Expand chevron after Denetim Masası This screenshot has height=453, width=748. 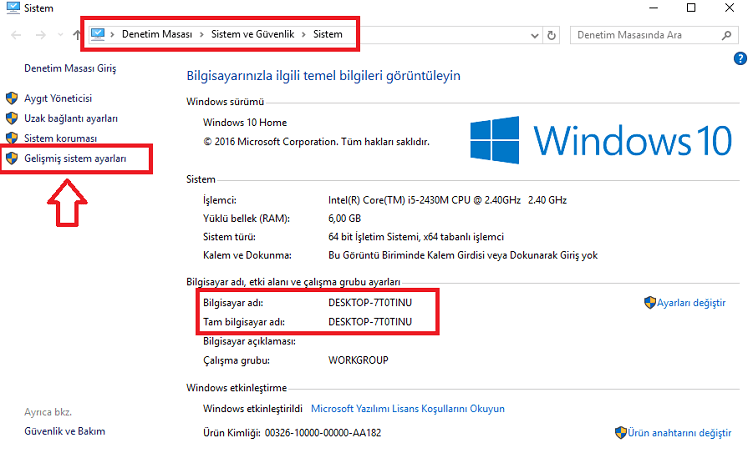coord(202,35)
